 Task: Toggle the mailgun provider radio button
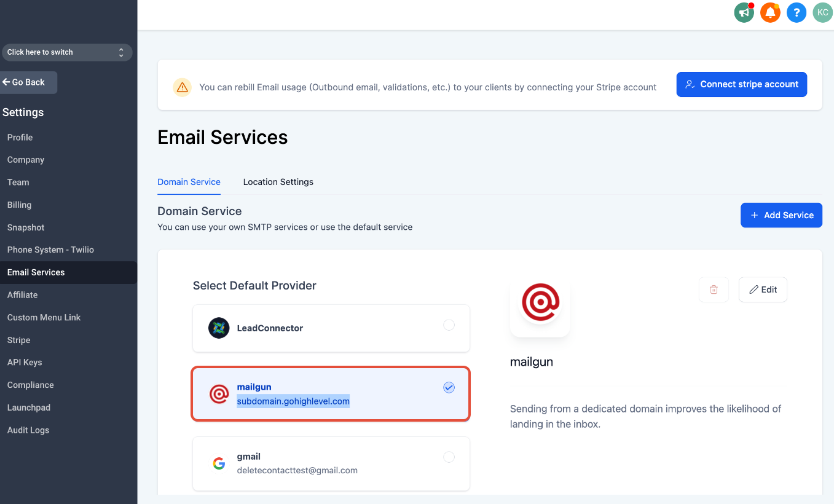(449, 387)
